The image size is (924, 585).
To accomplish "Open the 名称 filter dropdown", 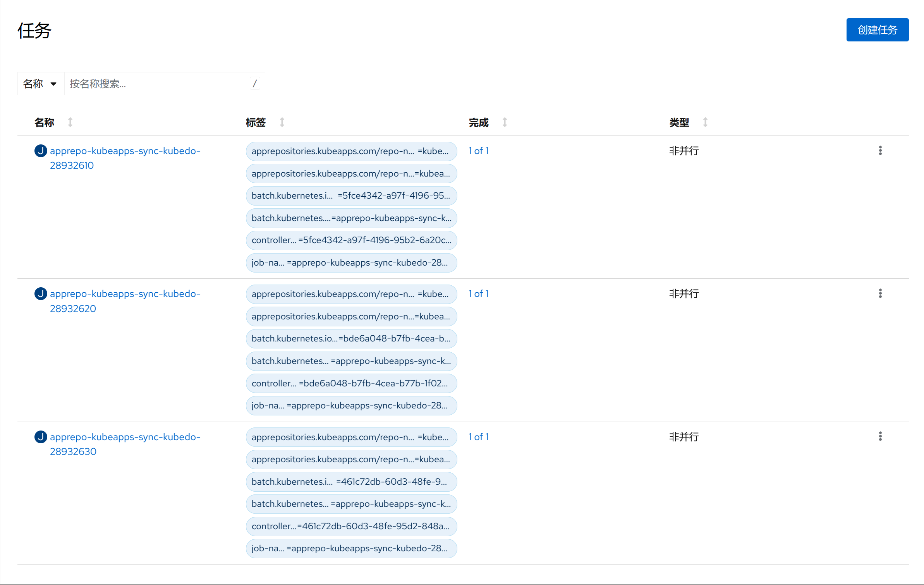I will pyautogui.click(x=40, y=84).
